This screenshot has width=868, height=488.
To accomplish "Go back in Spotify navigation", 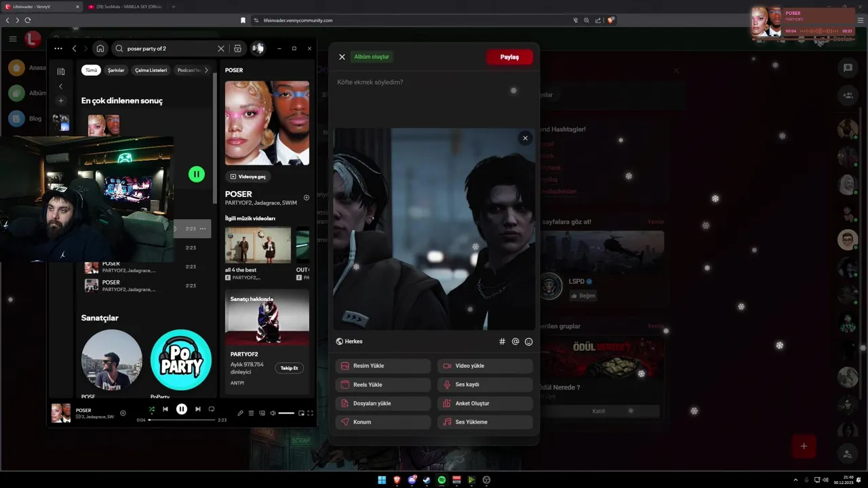I will (74, 49).
